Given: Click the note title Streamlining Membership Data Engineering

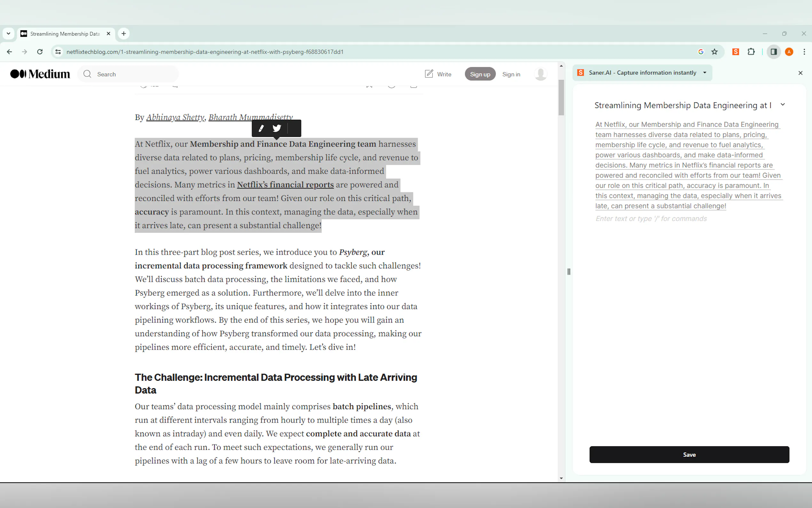Looking at the screenshot, I should [683, 105].
